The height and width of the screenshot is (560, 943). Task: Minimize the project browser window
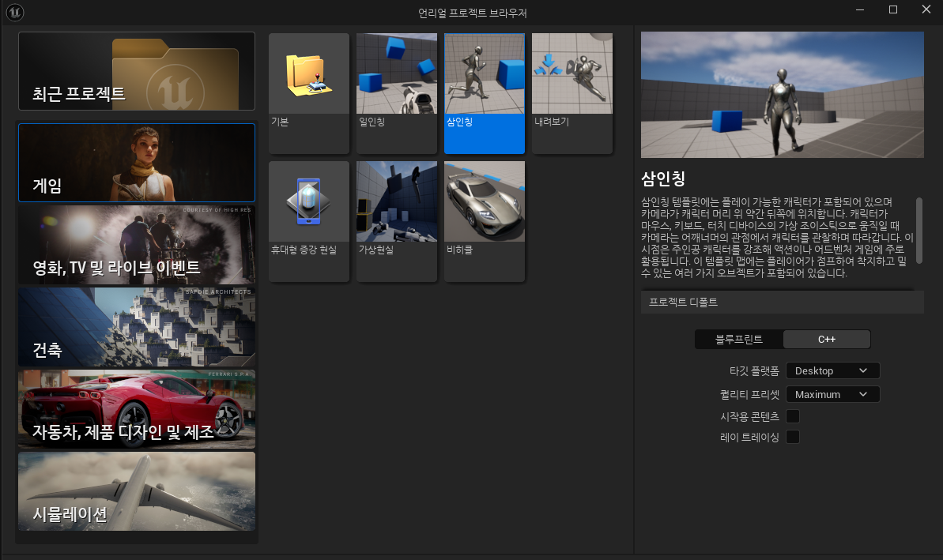[x=860, y=9]
